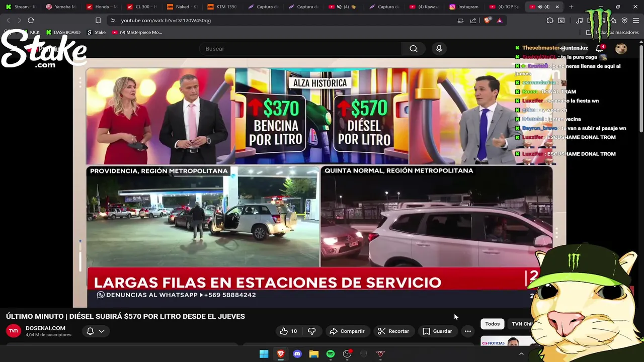The height and width of the screenshot is (362, 644).
Task: Reload the page with browser refresh icon
Action: (31, 21)
